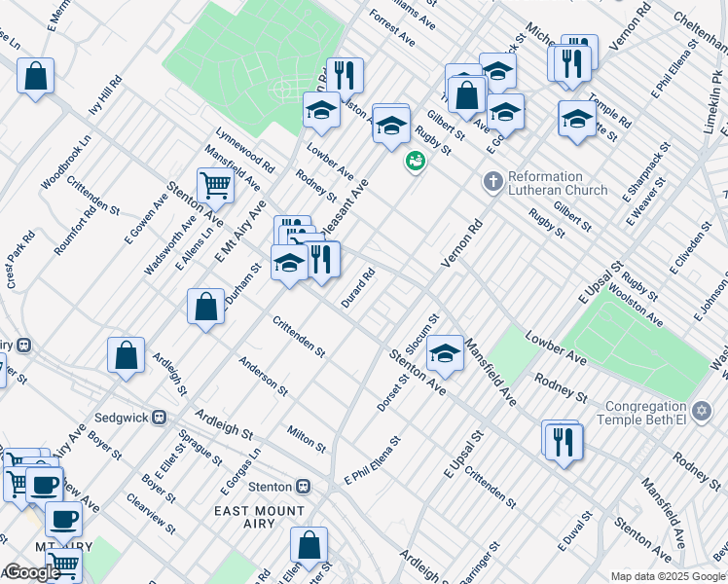
Task: Open the school marker beside Durham St
Action: (289, 263)
